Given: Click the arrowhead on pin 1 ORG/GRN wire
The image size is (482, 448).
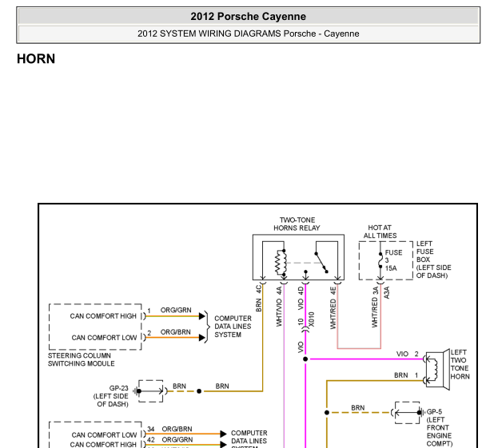Looking at the screenshot, I should (x=202, y=316).
